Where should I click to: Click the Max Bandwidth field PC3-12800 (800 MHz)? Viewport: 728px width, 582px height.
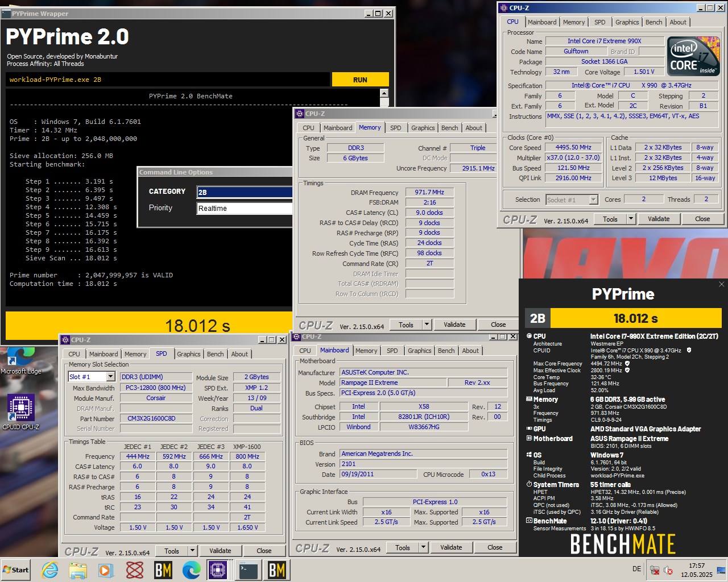tap(156, 388)
